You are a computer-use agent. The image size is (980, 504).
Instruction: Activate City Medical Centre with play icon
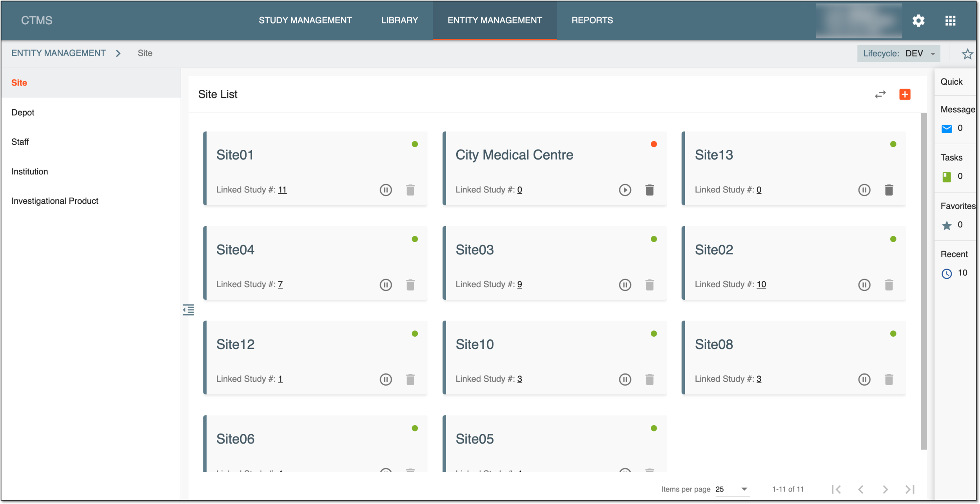(x=625, y=190)
